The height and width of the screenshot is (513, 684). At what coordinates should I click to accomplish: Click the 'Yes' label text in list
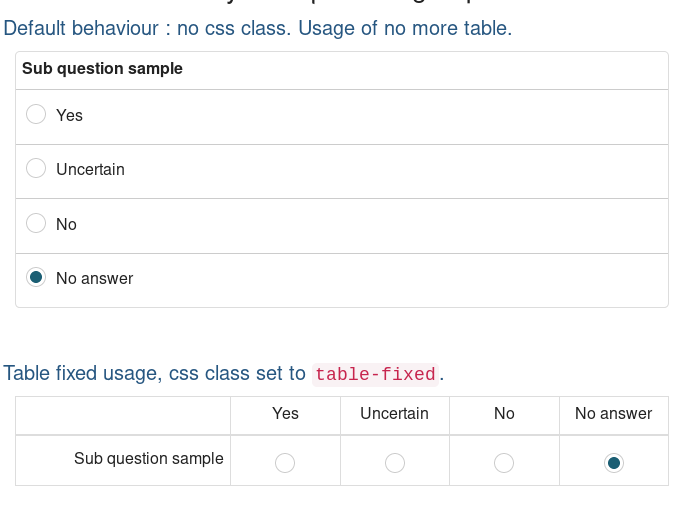(69, 116)
